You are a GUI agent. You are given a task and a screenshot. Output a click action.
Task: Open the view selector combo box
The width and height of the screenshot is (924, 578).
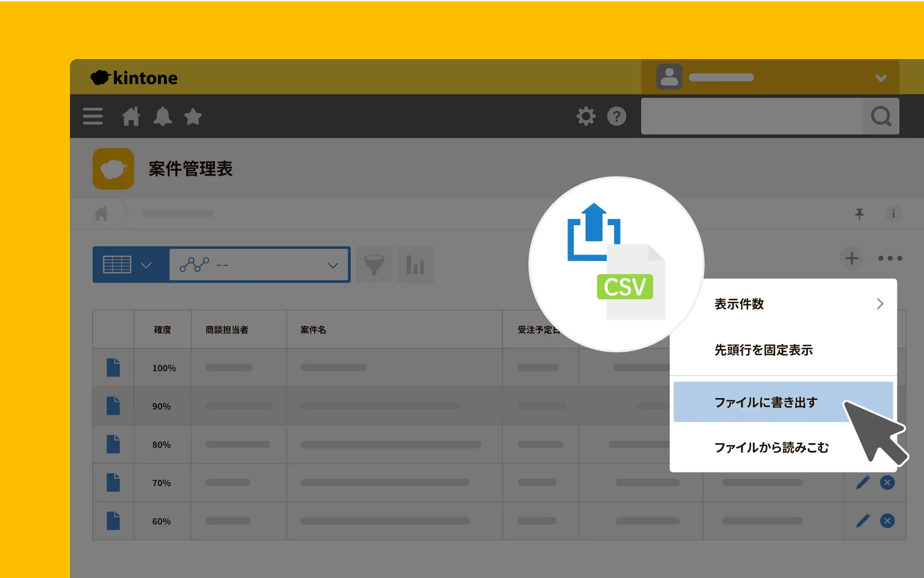[259, 265]
